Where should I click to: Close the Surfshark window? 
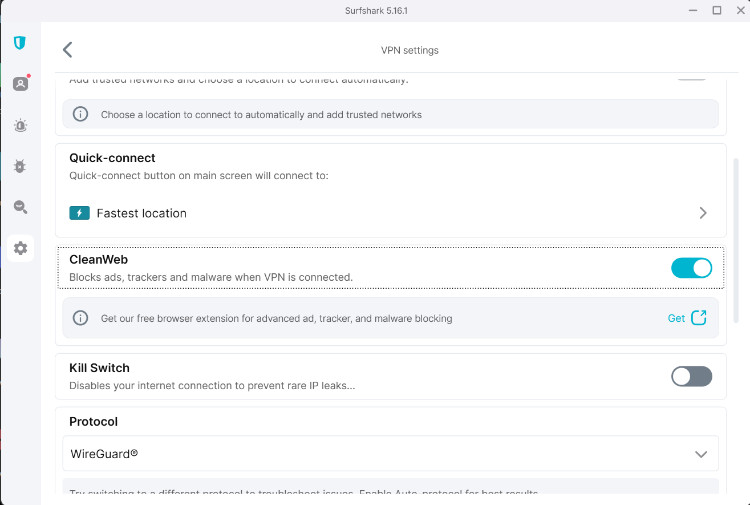pyautogui.click(x=740, y=11)
